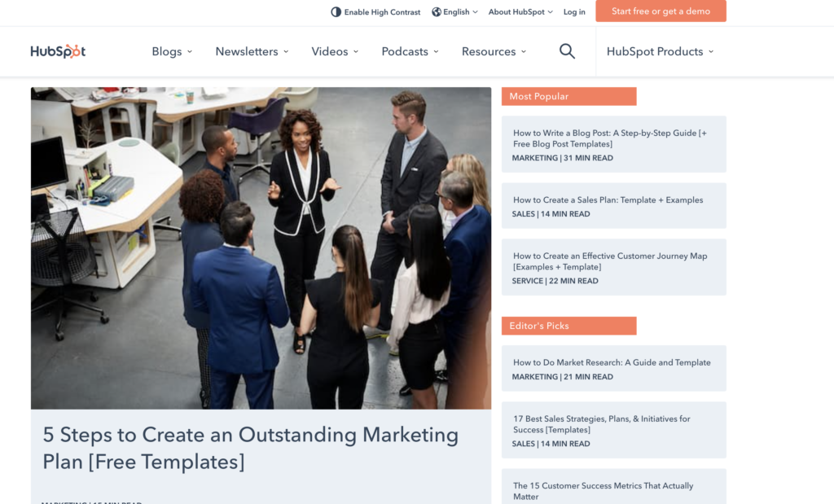
Task: Expand the Podcasts menu
Action: pyautogui.click(x=410, y=51)
